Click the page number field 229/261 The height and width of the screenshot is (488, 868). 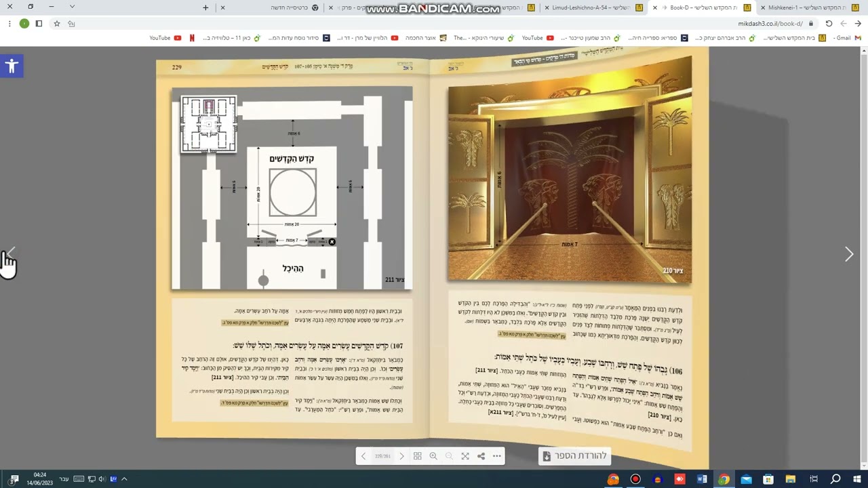coord(382,456)
